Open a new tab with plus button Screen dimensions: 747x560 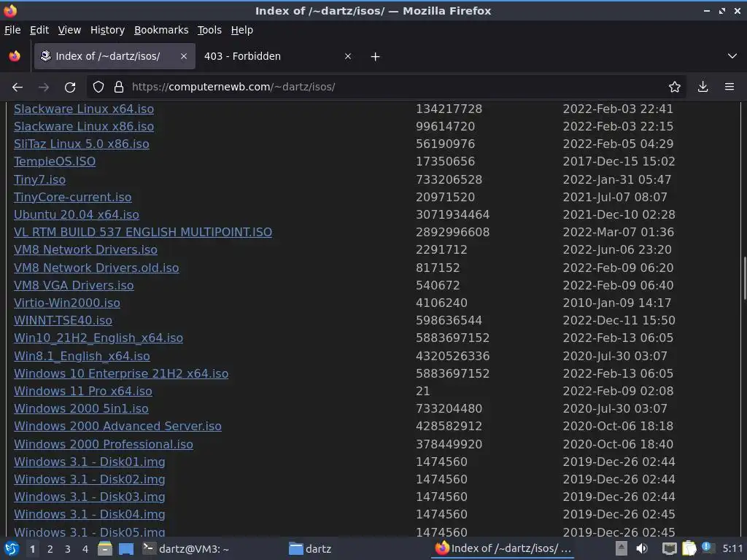(x=376, y=57)
